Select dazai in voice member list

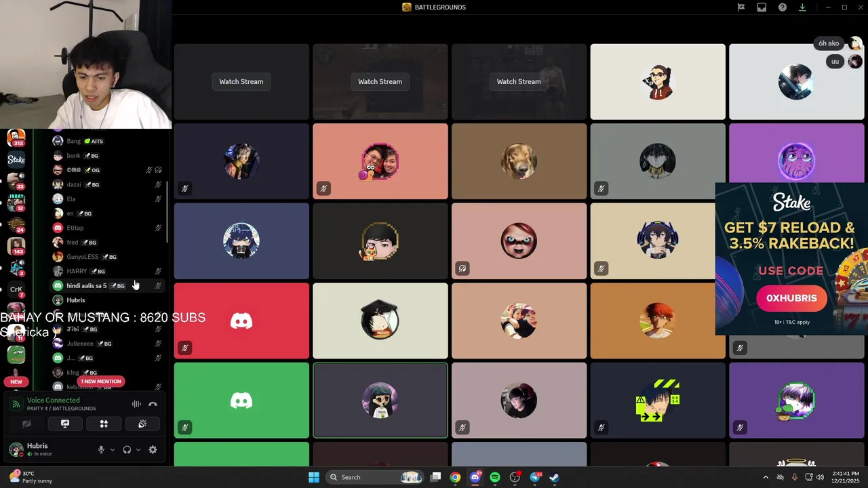[108, 184]
